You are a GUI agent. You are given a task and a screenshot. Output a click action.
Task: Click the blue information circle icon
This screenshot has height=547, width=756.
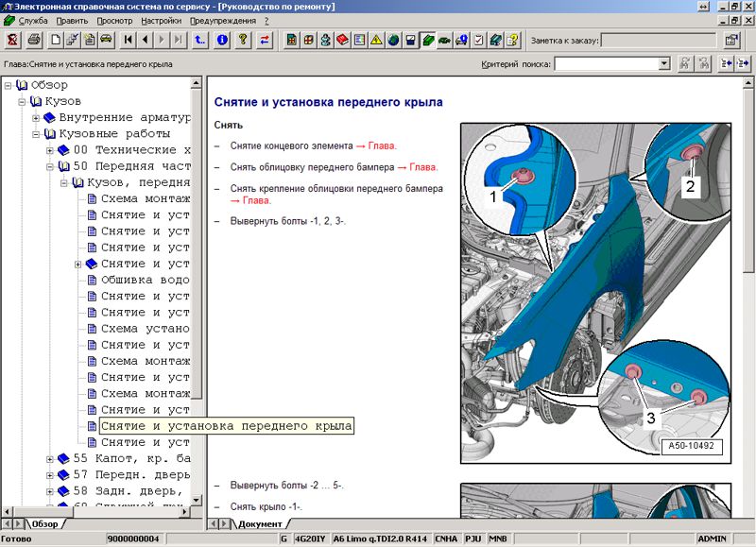(222, 40)
